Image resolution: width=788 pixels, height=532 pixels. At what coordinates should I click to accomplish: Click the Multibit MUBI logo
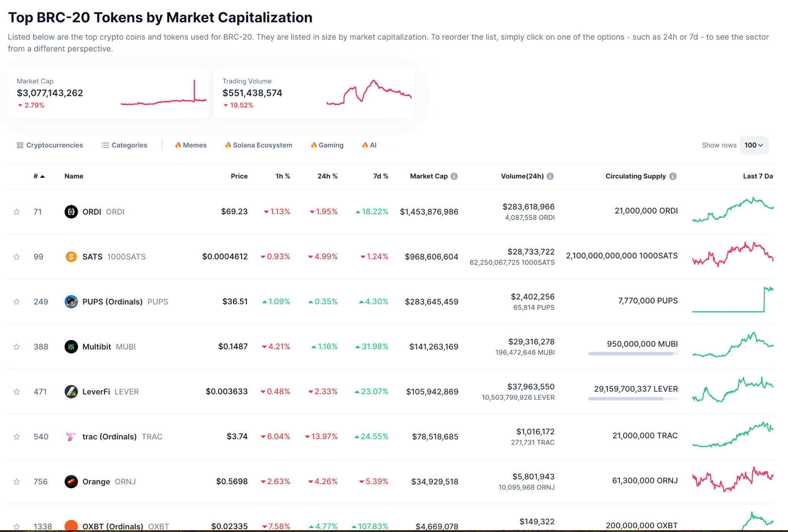click(71, 347)
